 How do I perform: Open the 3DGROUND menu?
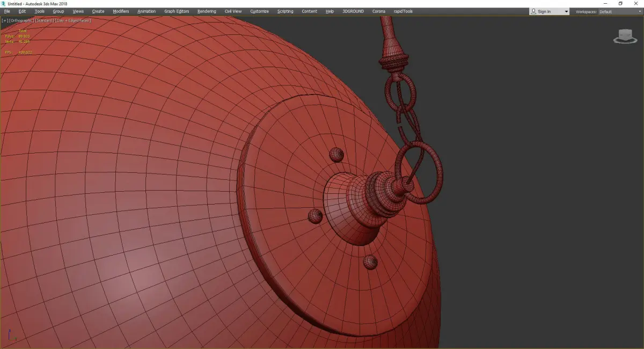click(x=353, y=11)
